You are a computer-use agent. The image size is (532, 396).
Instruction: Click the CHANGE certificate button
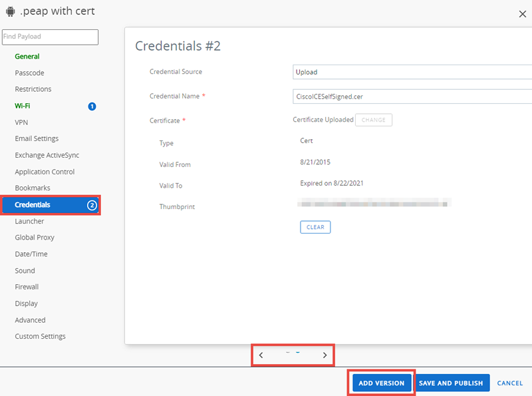point(374,120)
